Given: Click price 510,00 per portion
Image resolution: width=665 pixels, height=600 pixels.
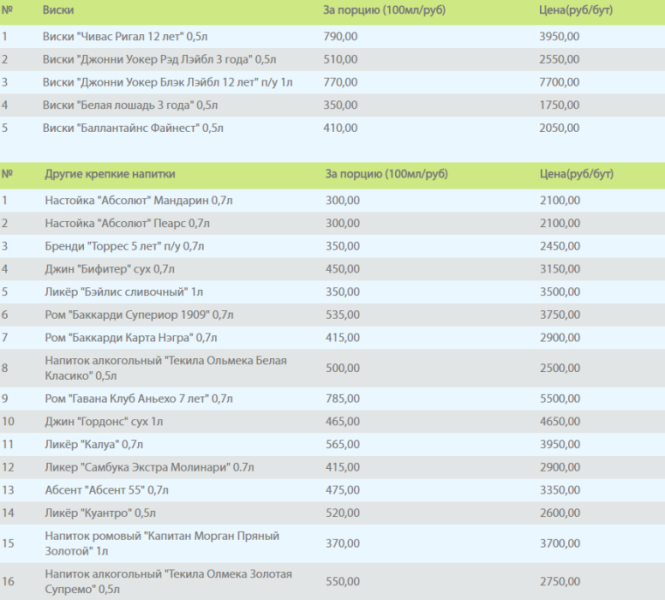Looking at the screenshot, I should click(x=340, y=59).
